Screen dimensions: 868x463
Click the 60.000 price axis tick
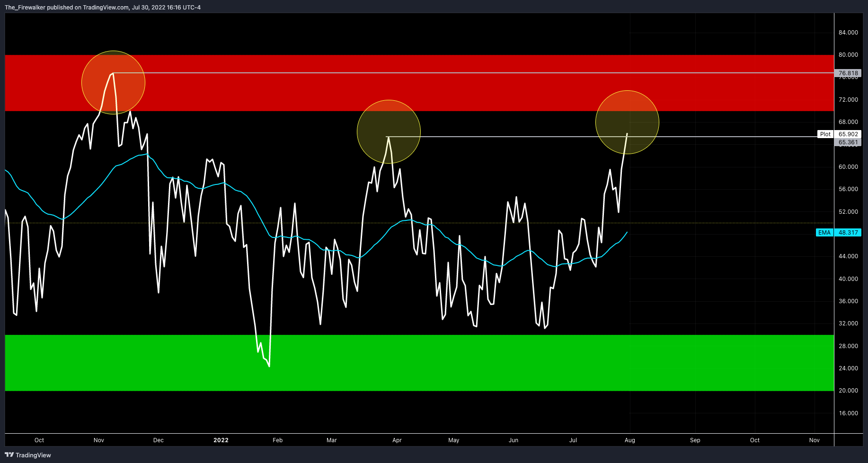point(848,167)
